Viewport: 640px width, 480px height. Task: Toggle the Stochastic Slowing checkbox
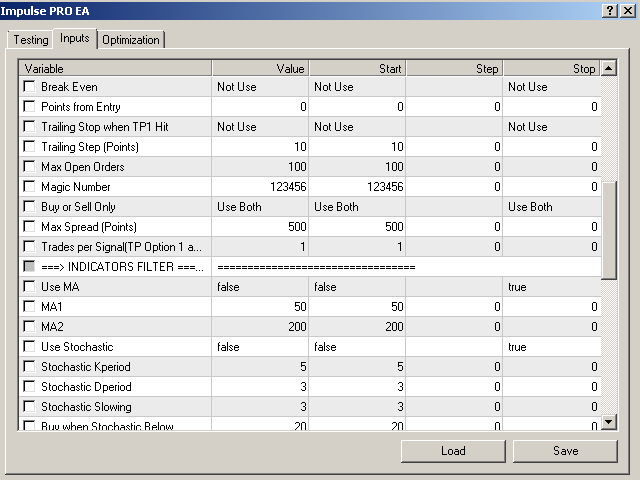(29, 407)
